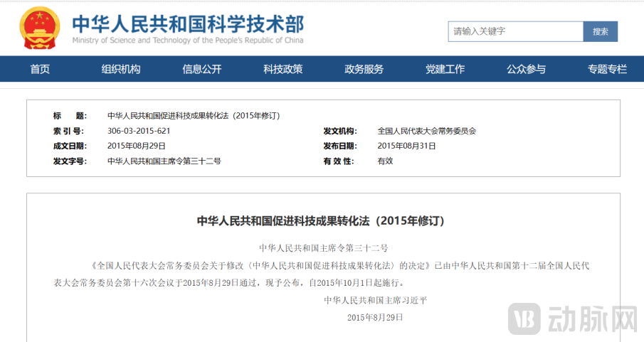Open the 首页 navigation item

point(40,69)
